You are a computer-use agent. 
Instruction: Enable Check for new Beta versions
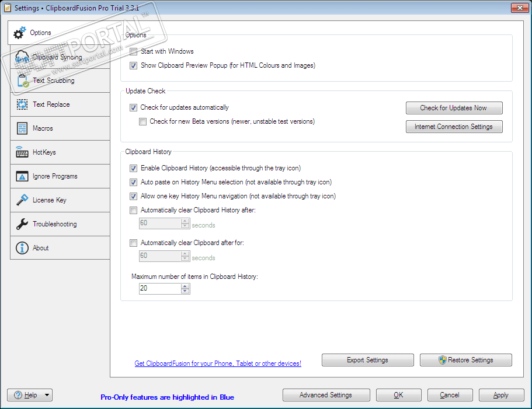[x=143, y=121]
